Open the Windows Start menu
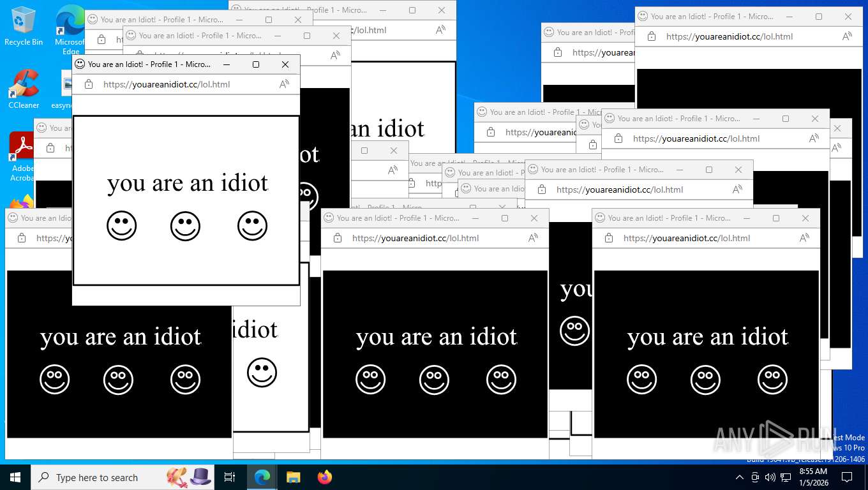This screenshot has width=868, height=490. tap(15, 477)
